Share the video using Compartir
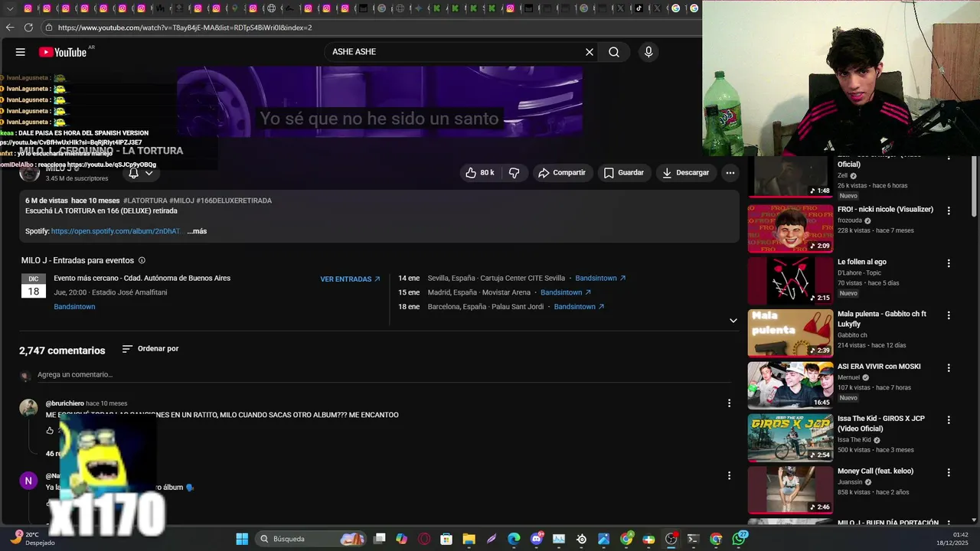 pyautogui.click(x=561, y=173)
